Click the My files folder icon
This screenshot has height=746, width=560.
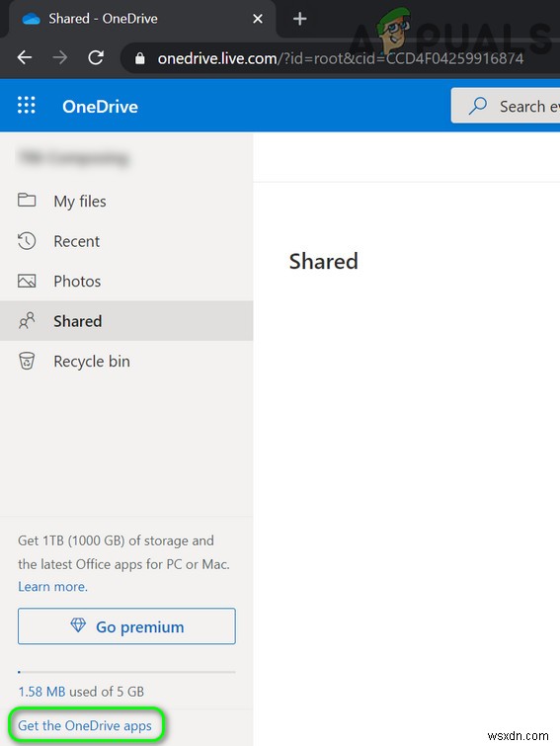[27, 200]
